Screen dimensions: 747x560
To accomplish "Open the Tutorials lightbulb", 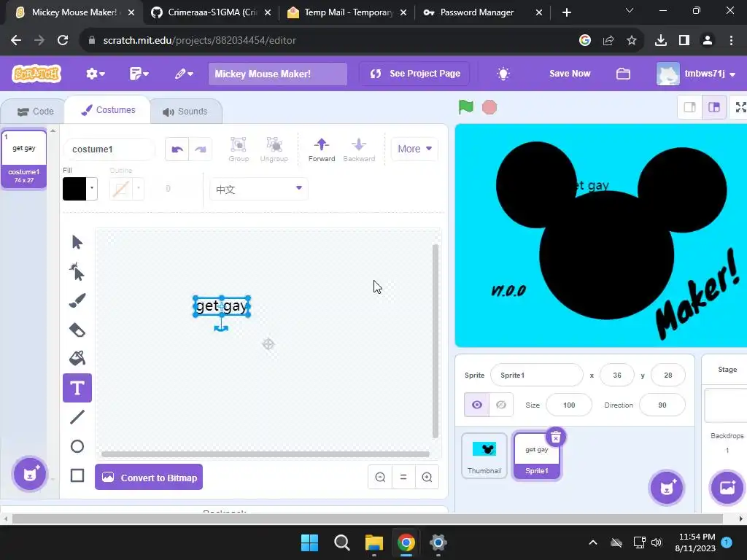I will pyautogui.click(x=503, y=74).
